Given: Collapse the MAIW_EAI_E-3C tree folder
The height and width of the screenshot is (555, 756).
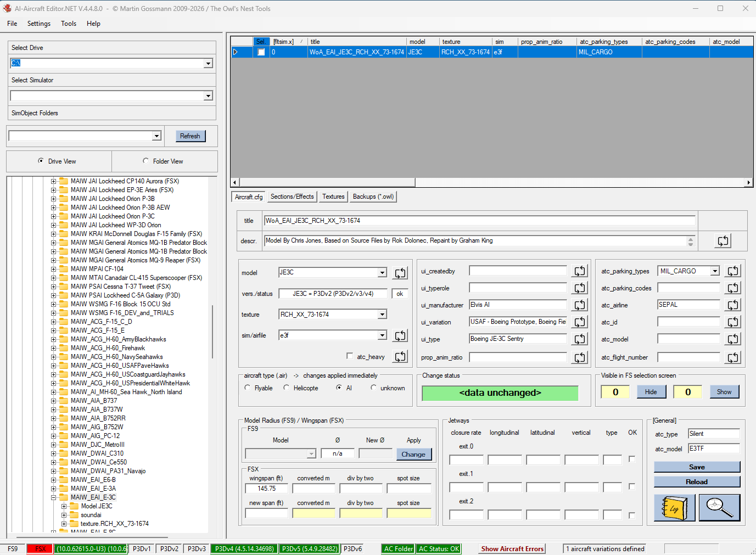Looking at the screenshot, I should pos(54,497).
